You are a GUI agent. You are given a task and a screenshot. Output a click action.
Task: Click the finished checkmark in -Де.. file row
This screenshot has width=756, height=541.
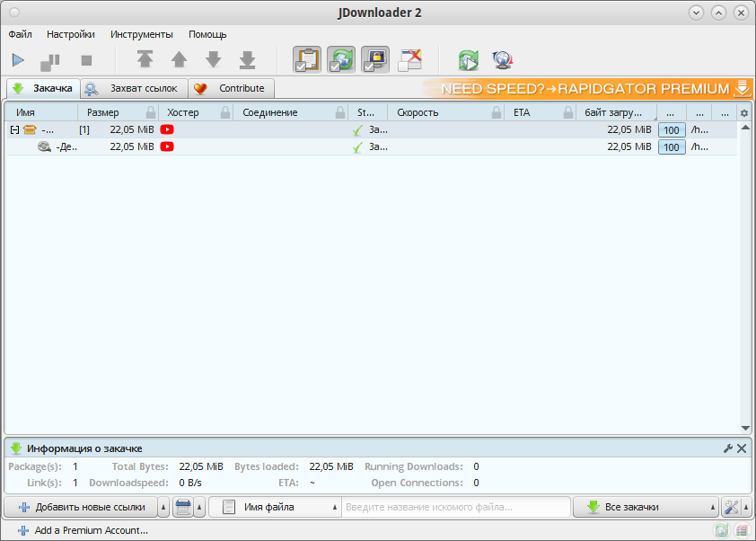click(357, 147)
